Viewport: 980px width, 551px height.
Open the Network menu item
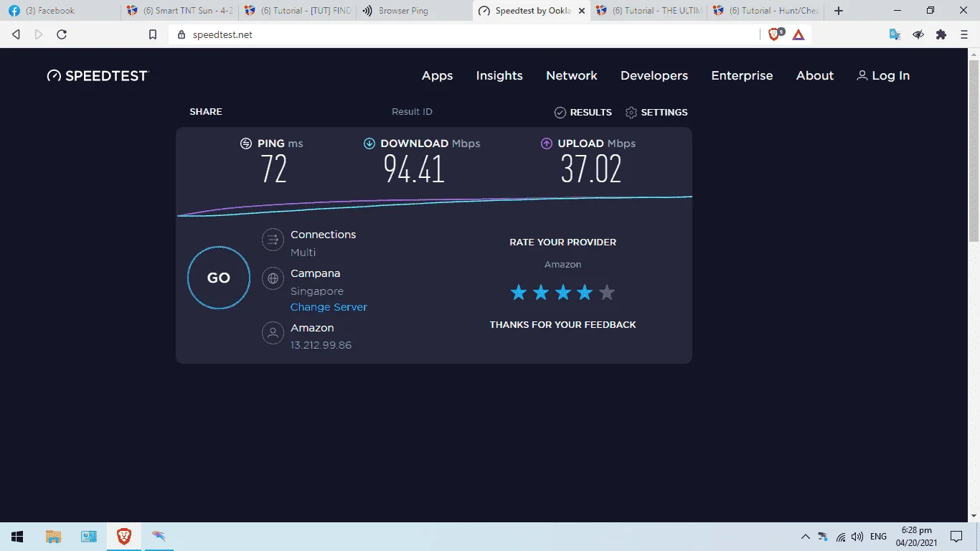tap(572, 75)
